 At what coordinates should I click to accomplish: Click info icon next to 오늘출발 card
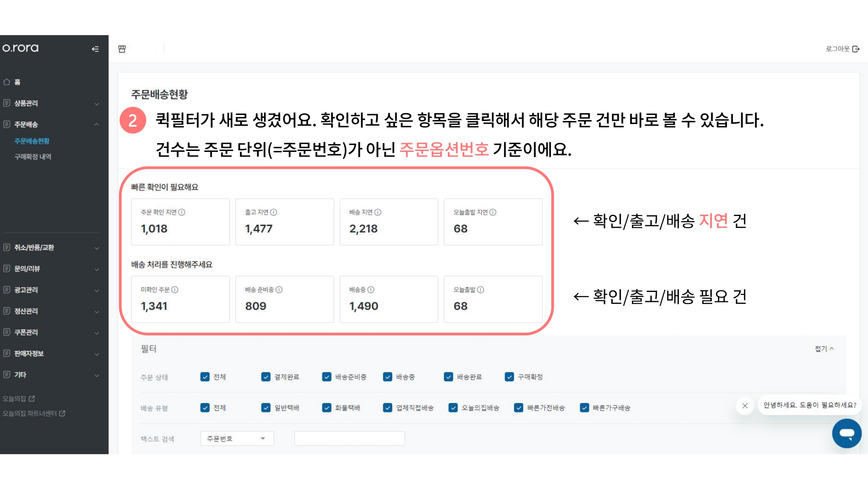pos(480,289)
